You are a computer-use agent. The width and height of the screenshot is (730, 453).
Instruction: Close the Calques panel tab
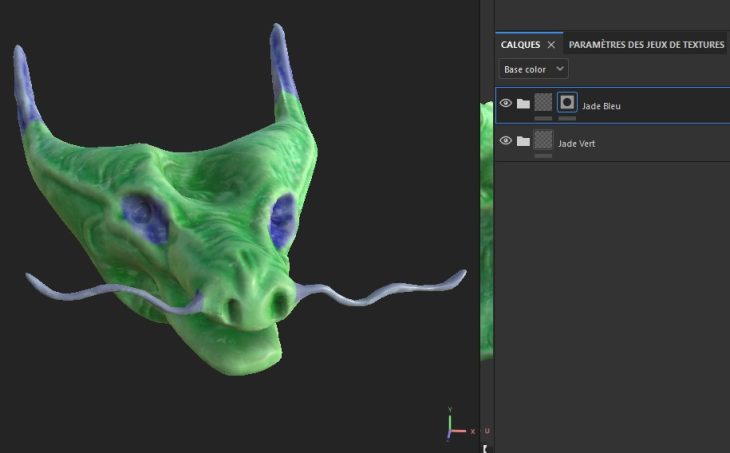click(x=551, y=45)
